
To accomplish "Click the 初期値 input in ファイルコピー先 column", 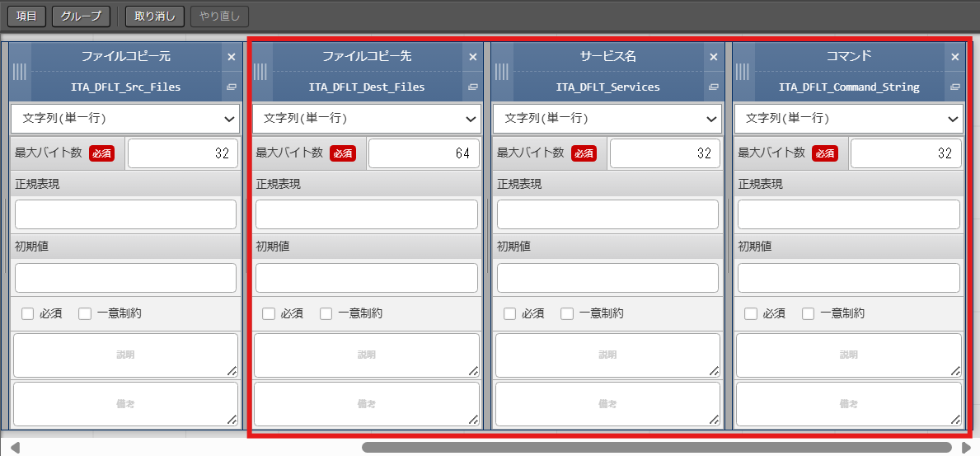I will click(x=367, y=278).
